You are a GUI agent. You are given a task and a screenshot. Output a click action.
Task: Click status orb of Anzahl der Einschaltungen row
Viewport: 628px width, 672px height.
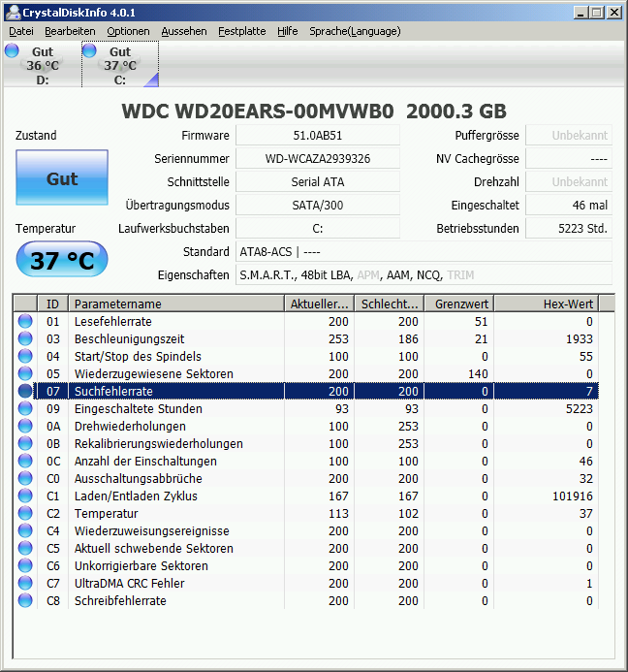pos(25,462)
